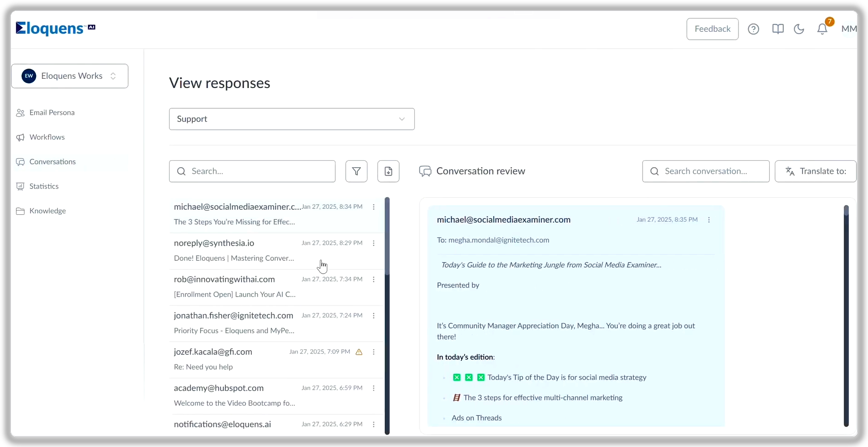This screenshot has height=447, width=868.
Task: Toggle dark mode moon icon
Action: pos(799,29)
